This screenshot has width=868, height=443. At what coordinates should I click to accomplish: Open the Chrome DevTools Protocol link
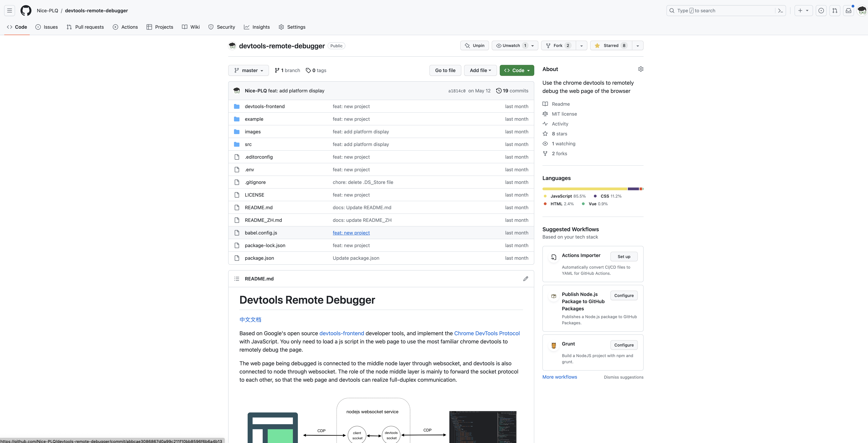point(487,333)
